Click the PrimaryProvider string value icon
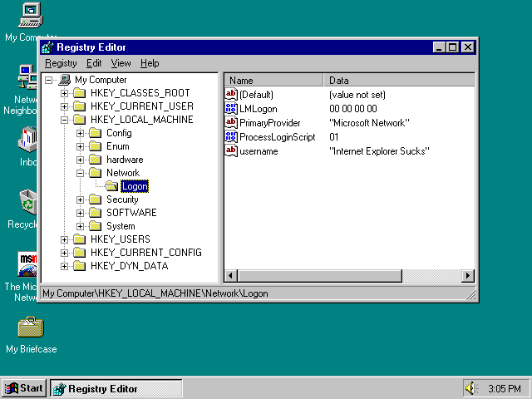The width and height of the screenshot is (532, 399). tap(231, 122)
